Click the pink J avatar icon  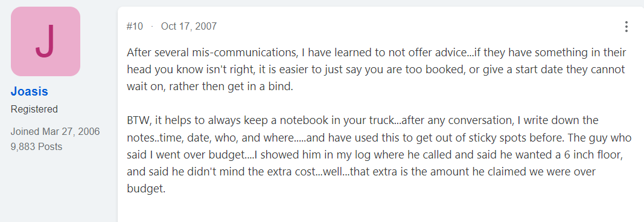pos(46,41)
